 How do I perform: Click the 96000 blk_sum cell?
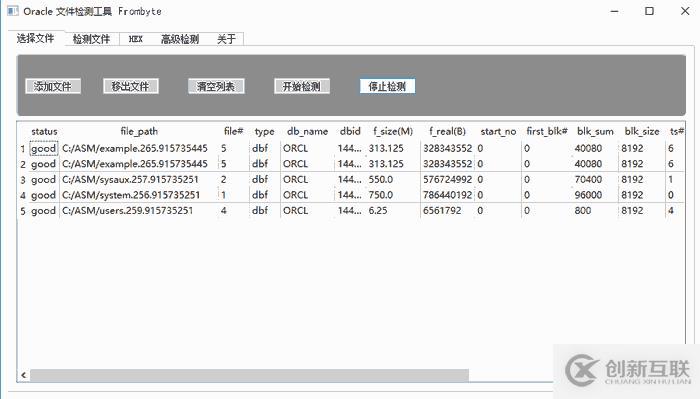588,195
